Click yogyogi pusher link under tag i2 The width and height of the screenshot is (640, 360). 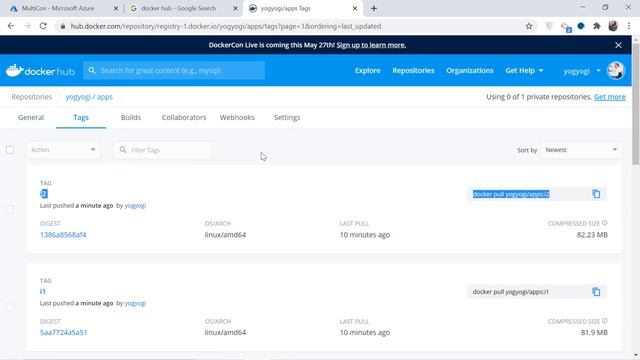[x=135, y=205]
